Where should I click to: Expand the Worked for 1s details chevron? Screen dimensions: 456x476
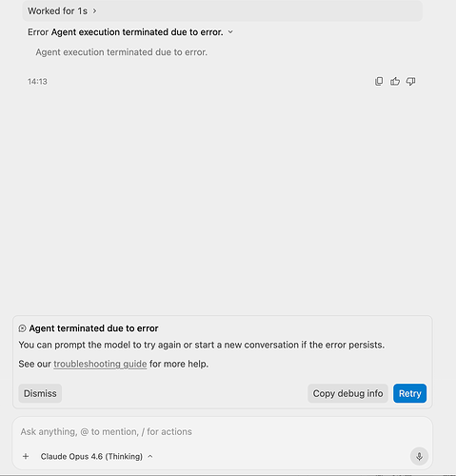click(94, 11)
